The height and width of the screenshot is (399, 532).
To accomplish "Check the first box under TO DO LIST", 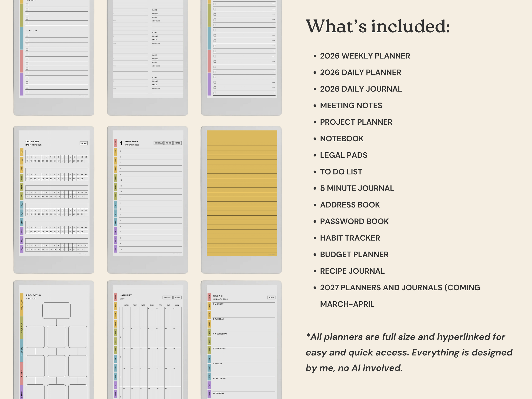I will (27, 35).
